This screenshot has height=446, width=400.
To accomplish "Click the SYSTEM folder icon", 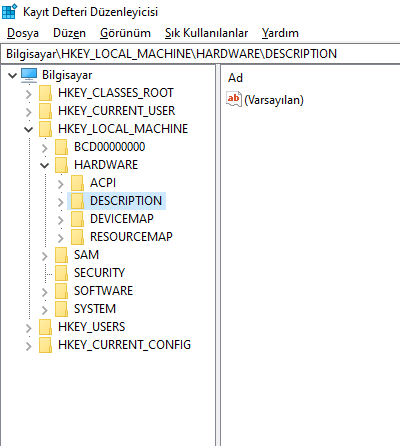I will coord(61,309).
